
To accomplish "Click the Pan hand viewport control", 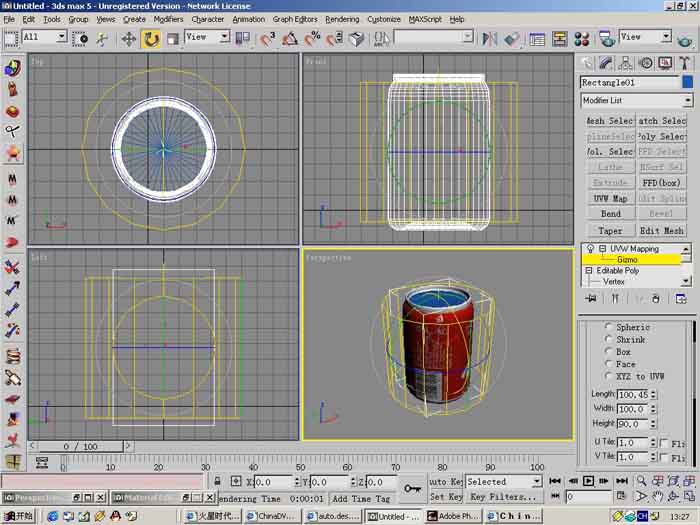I will [657, 496].
